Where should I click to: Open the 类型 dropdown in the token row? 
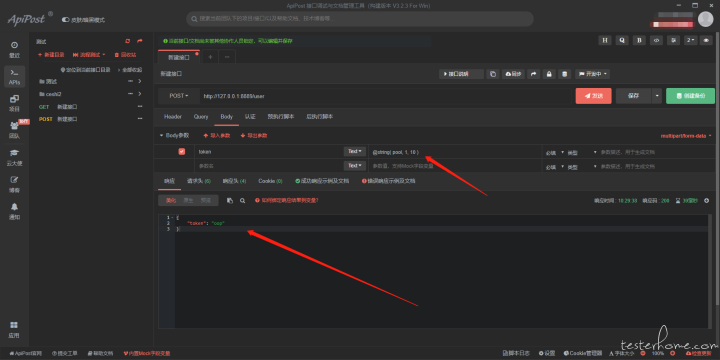pyautogui.click(x=582, y=152)
